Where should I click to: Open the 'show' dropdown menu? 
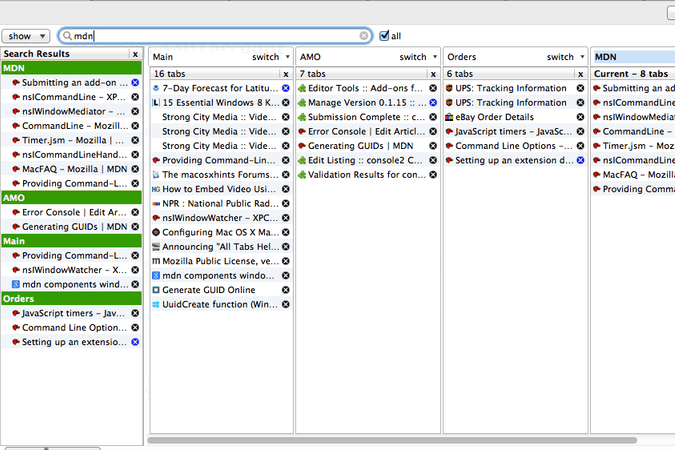(26, 36)
